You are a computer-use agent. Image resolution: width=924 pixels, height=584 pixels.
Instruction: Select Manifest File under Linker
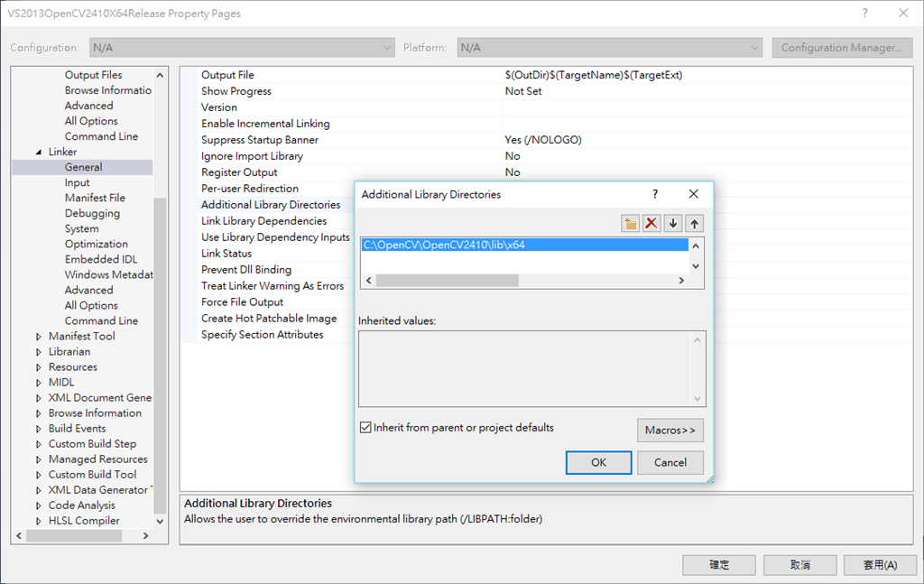[95, 198]
